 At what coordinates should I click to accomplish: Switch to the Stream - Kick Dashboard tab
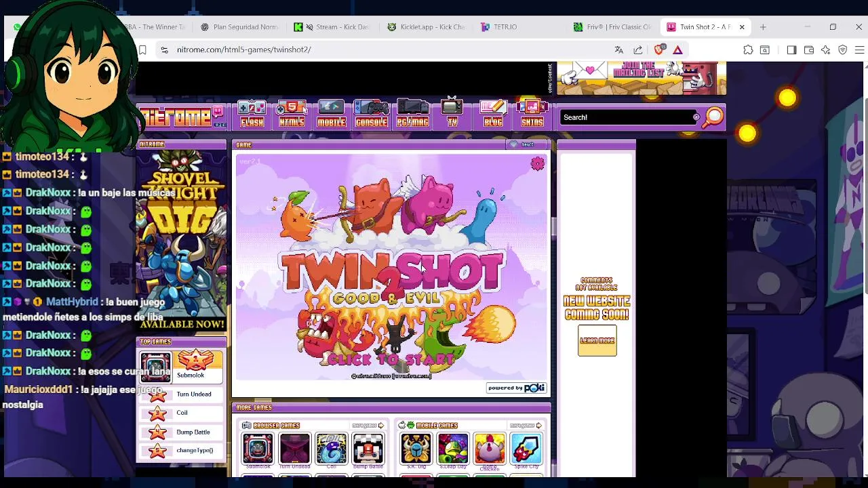[x=332, y=27]
